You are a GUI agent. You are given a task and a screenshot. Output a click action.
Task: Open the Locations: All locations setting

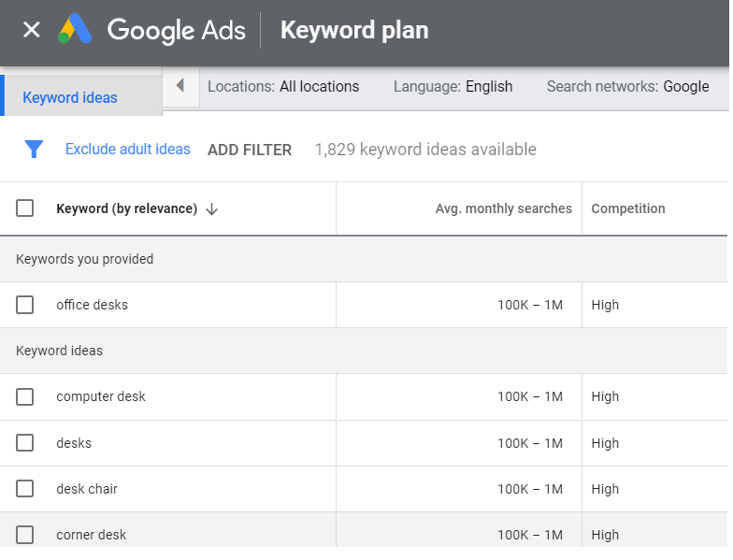tap(283, 86)
